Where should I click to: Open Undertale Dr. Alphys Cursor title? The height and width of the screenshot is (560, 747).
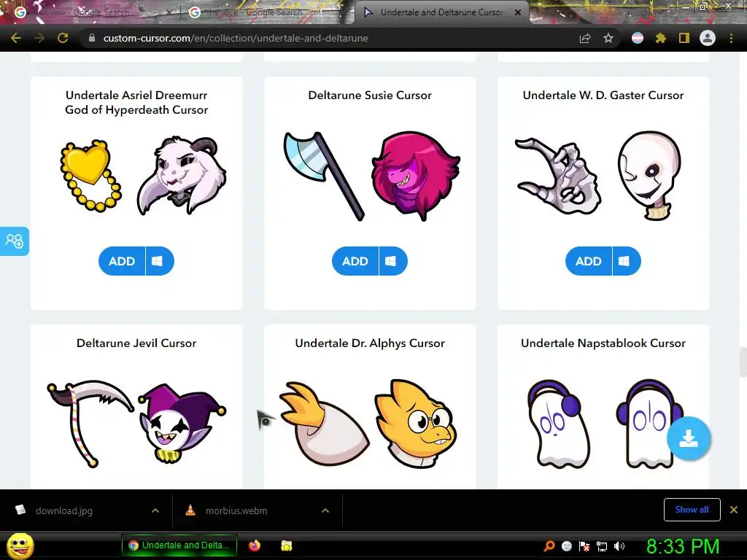pyautogui.click(x=370, y=343)
